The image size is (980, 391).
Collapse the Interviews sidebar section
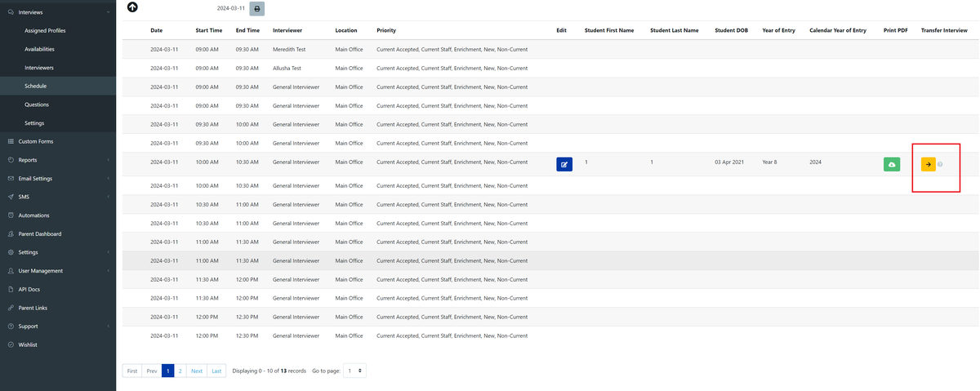[108, 12]
